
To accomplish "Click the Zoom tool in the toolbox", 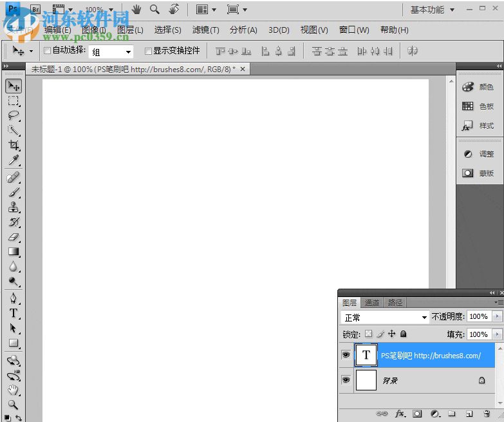I will click(14, 405).
